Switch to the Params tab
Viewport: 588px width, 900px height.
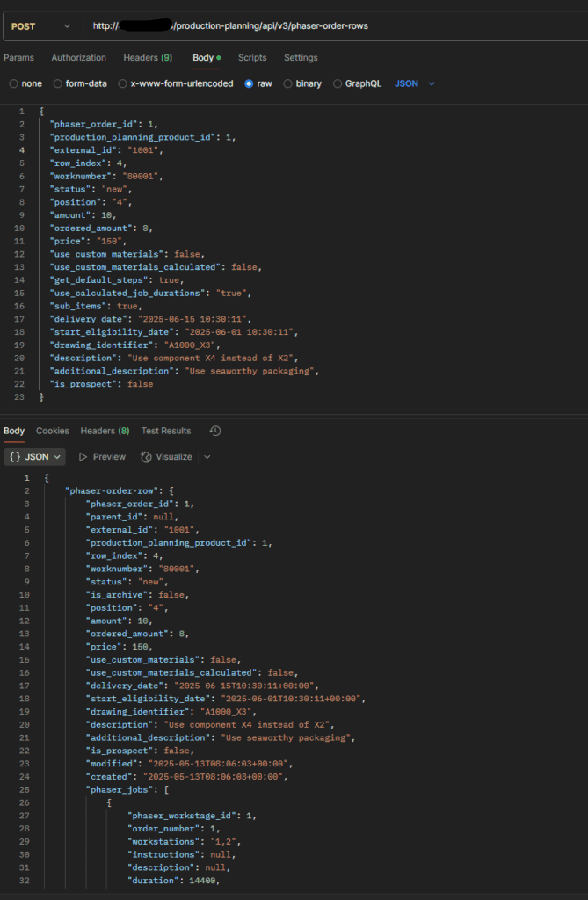19,58
